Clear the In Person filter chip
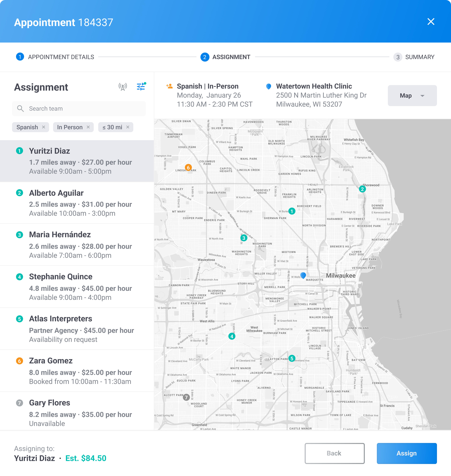451x476 pixels. click(88, 127)
